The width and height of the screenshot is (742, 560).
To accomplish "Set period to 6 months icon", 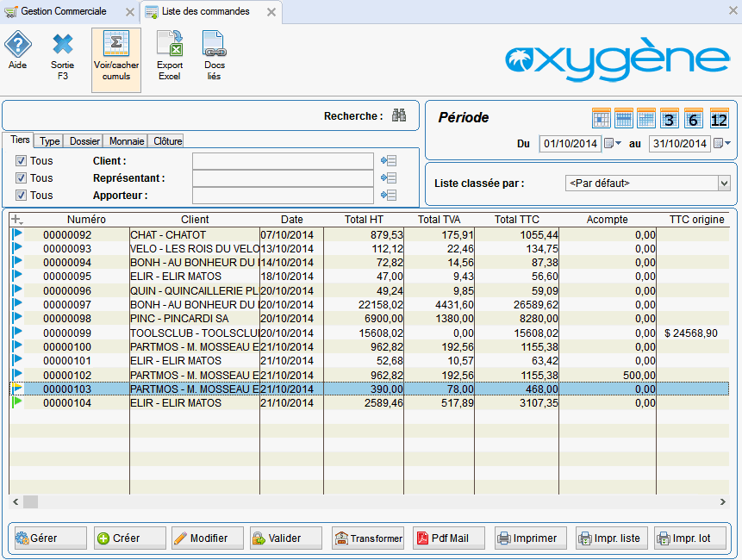I will pyautogui.click(x=693, y=119).
